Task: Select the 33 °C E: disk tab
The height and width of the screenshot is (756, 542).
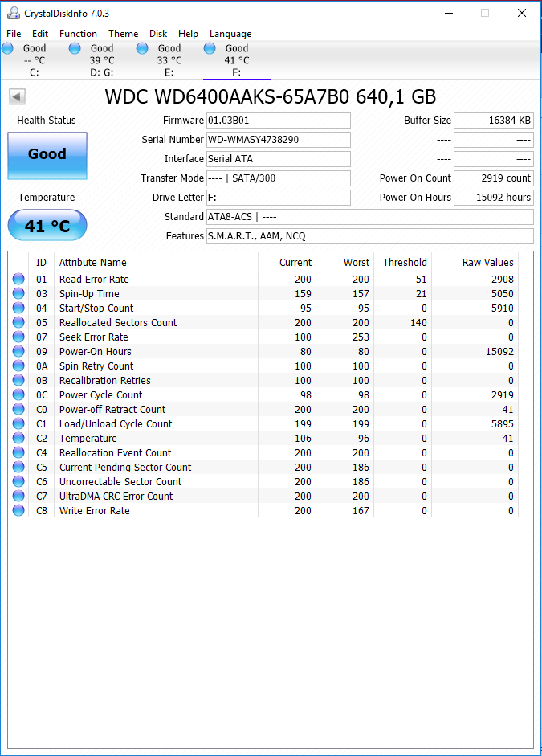Action: pos(169,60)
